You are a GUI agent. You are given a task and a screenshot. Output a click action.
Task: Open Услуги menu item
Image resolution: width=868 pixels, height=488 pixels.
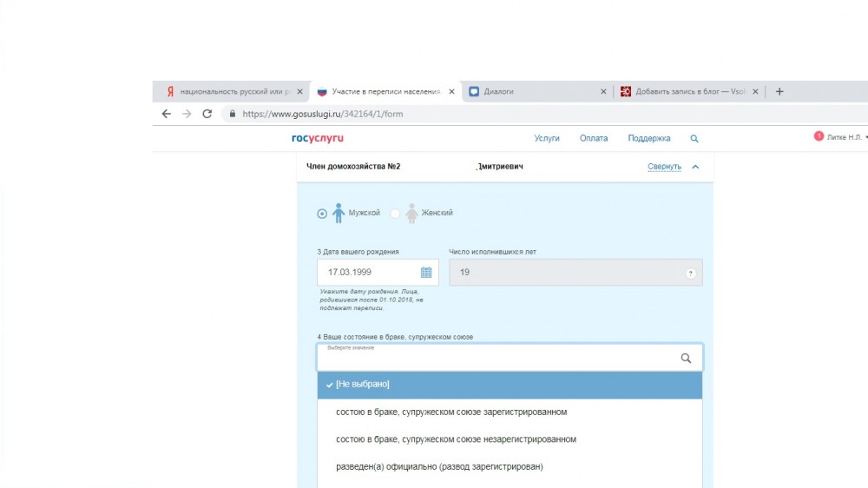[x=547, y=138]
